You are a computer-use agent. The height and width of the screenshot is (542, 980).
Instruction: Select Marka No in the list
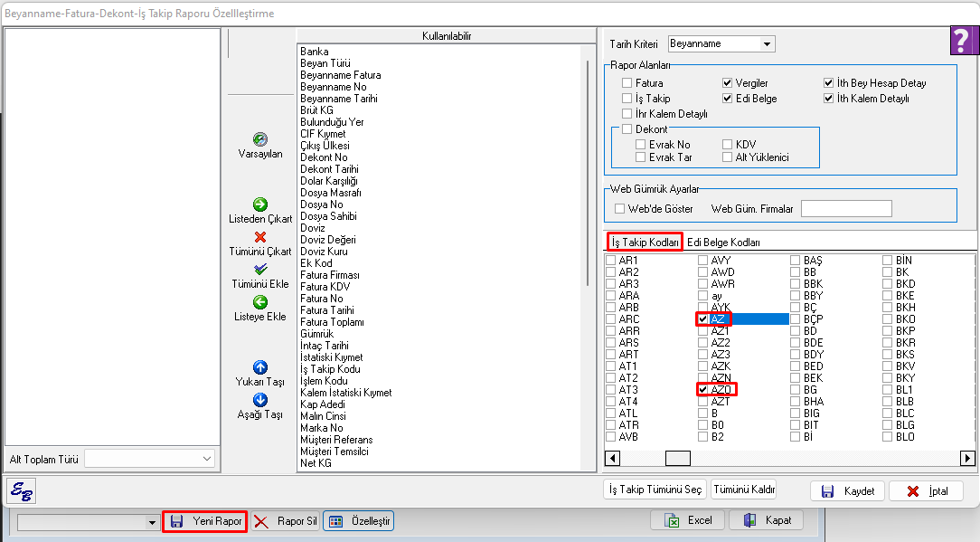[321, 428]
